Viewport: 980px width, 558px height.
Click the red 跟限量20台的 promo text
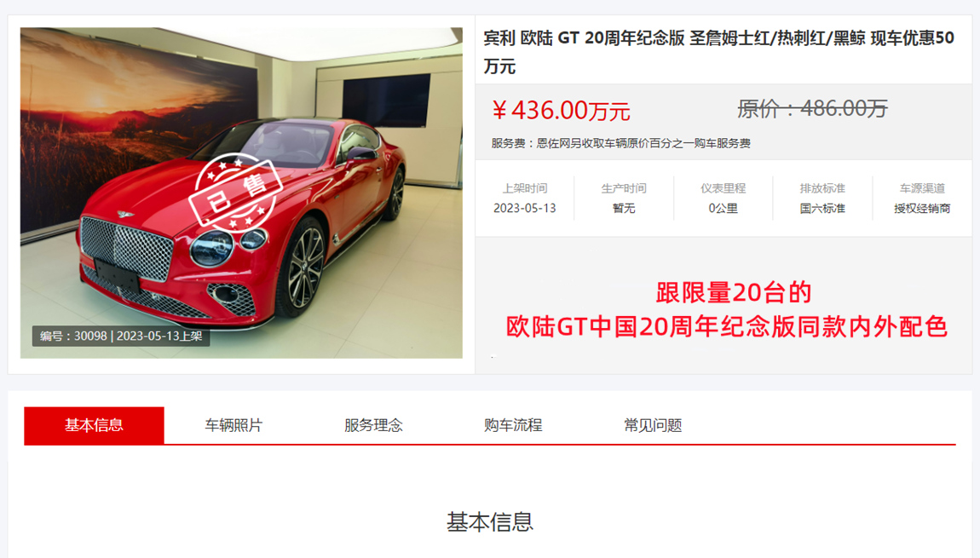pos(734,292)
